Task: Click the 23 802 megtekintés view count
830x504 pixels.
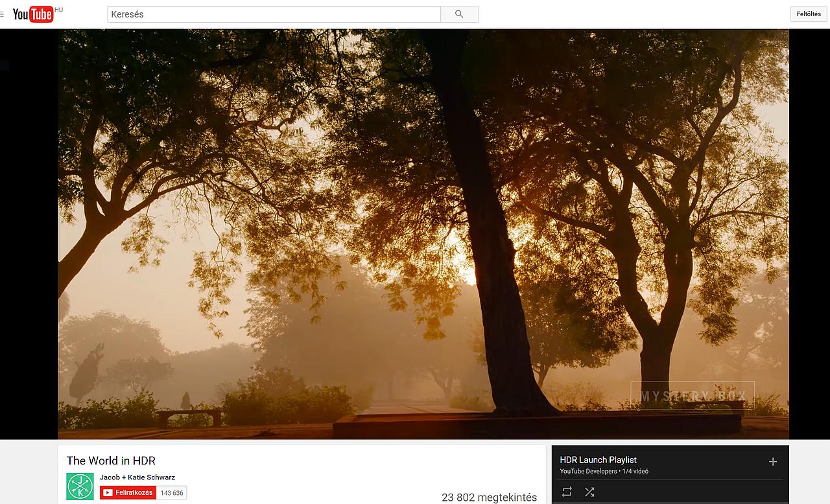Action: (x=489, y=498)
